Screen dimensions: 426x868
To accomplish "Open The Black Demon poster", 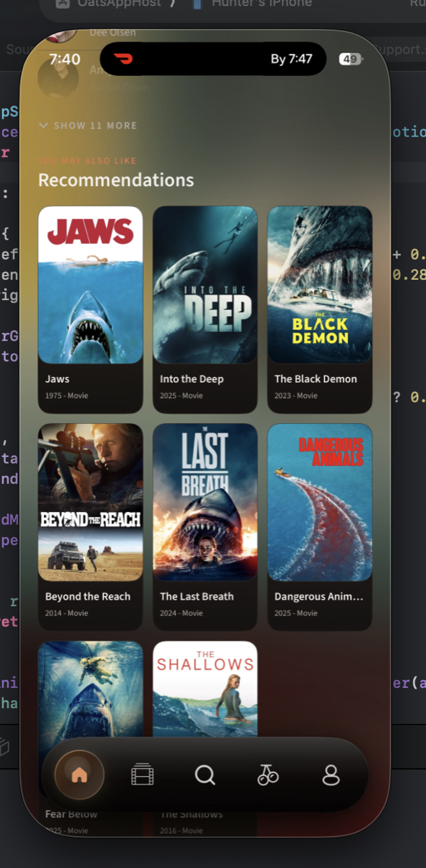I will [320, 285].
